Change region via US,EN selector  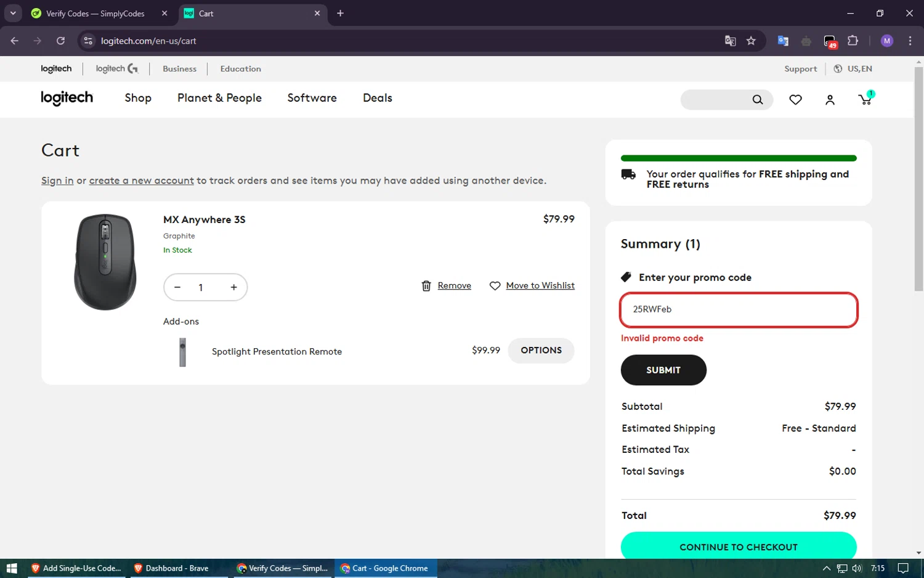coord(853,69)
